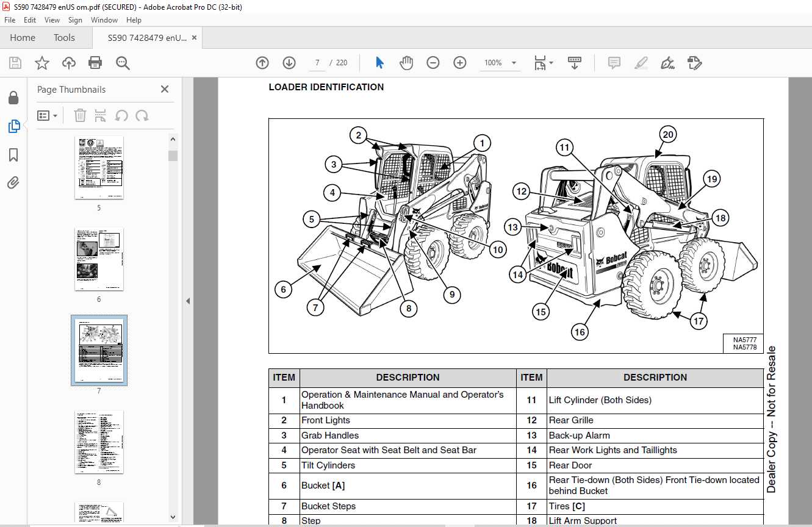Click 'Back-up Alarm' table cell

click(x=655, y=436)
